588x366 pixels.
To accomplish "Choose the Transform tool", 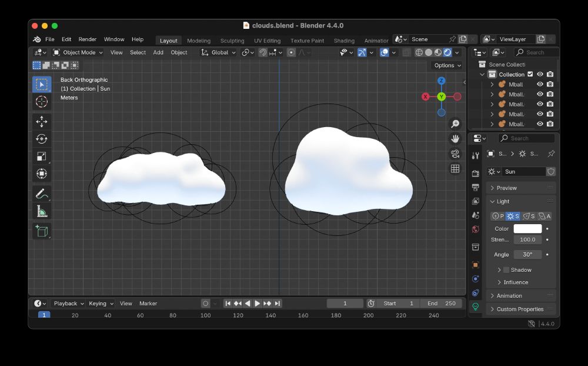I will coord(42,174).
